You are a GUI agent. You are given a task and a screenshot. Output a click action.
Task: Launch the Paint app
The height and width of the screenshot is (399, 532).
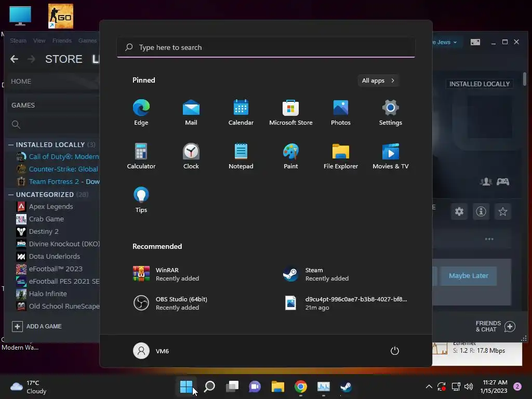(x=291, y=156)
